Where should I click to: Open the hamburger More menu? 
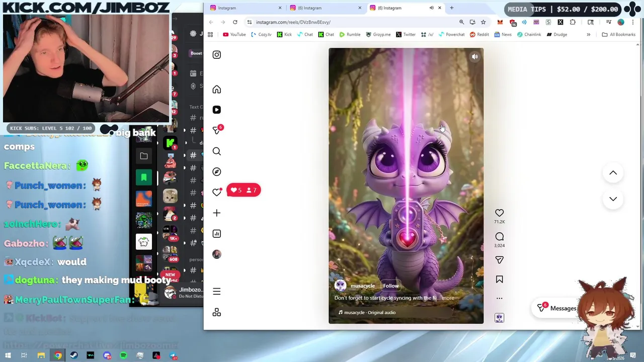(216, 292)
